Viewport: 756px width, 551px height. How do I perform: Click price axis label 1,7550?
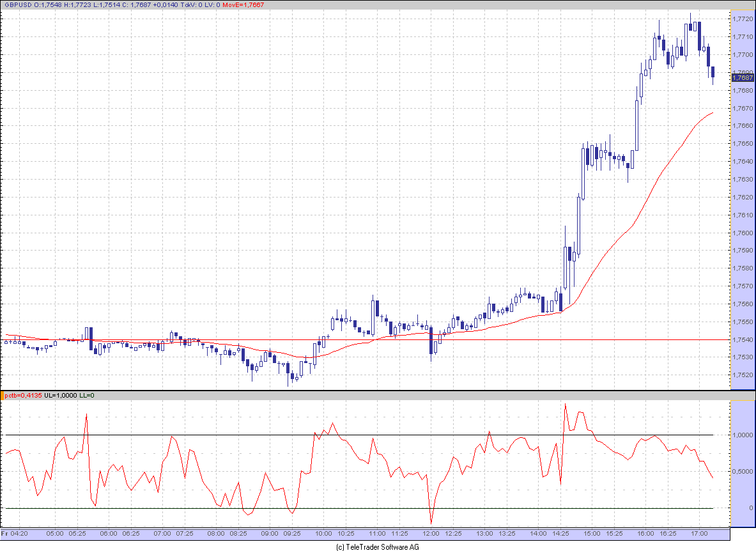pos(743,322)
